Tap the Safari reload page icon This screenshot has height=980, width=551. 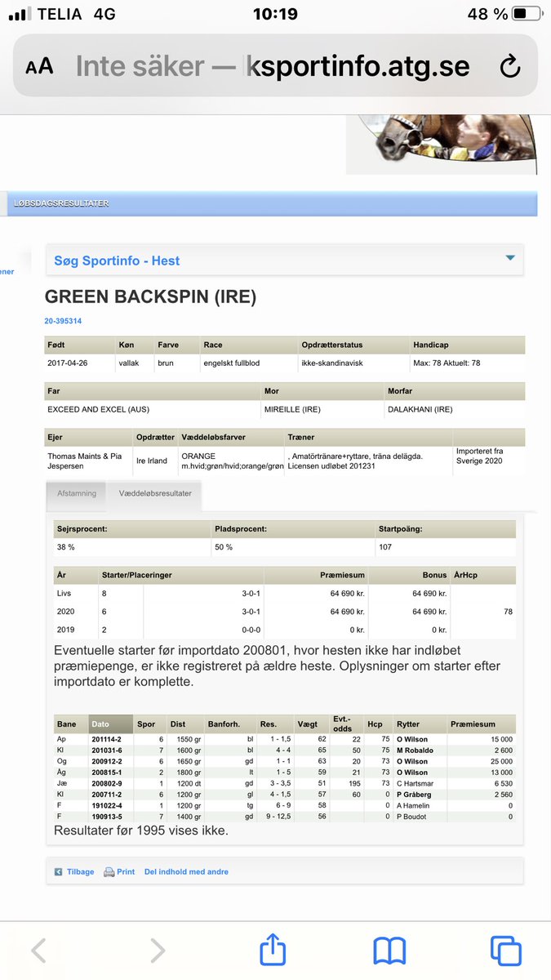(x=510, y=66)
